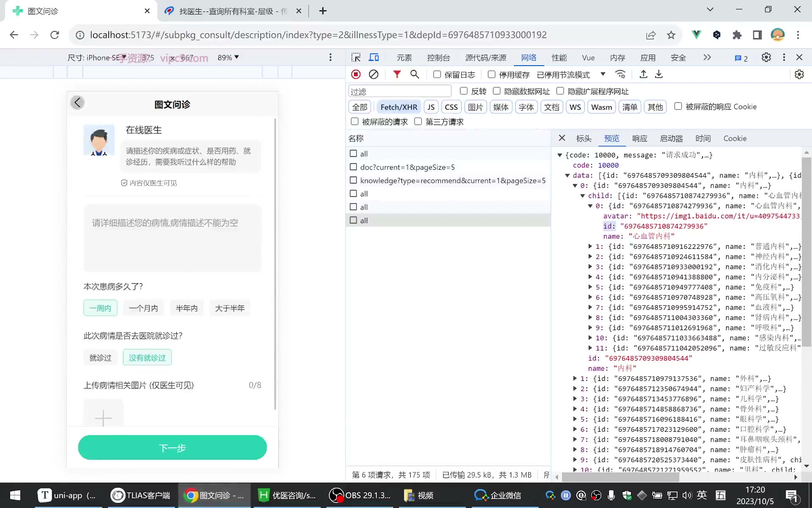Check the 第三方请求 option
The image size is (812, 508).
tap(418, 121)
